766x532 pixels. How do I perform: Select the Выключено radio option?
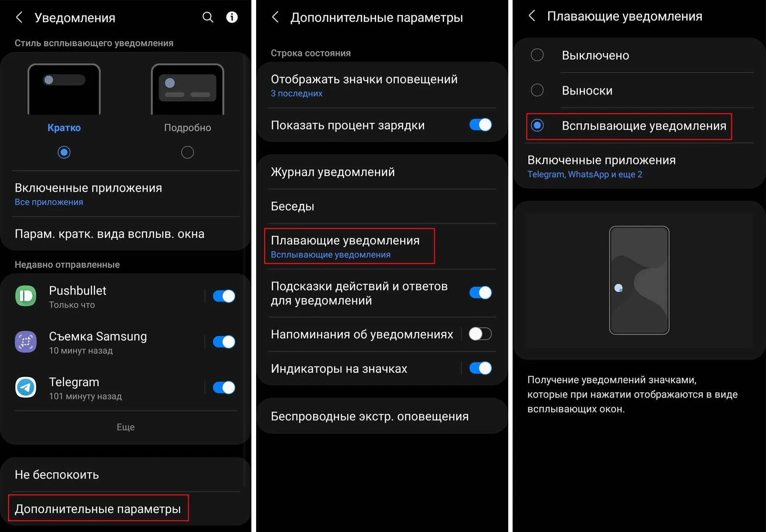(x=537, y=55)
